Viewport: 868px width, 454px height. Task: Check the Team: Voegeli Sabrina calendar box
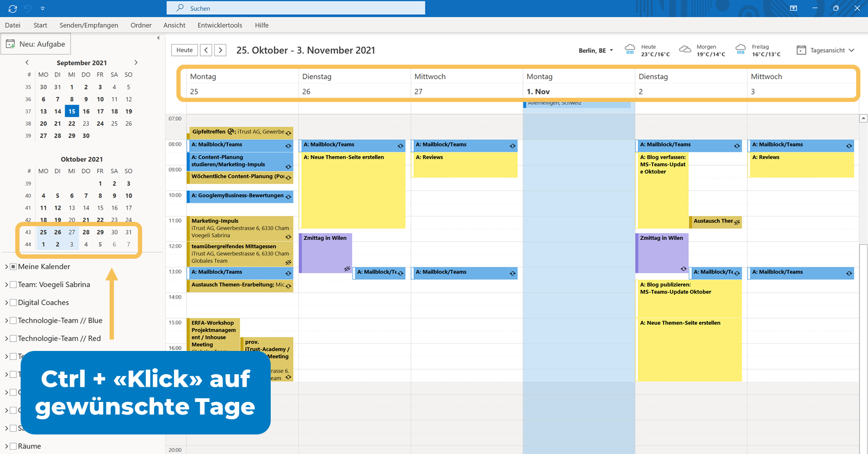coord(14,285)
